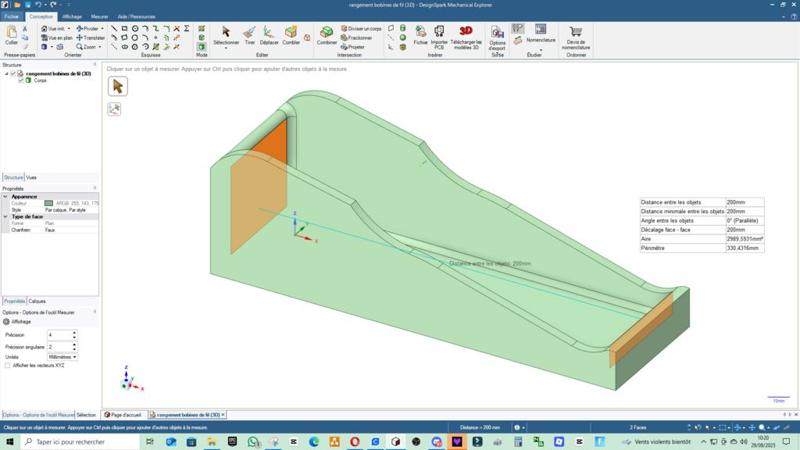Open the Vue init. dropdown arrow
This screenshot has height=450, width=800.
[69, 29]
